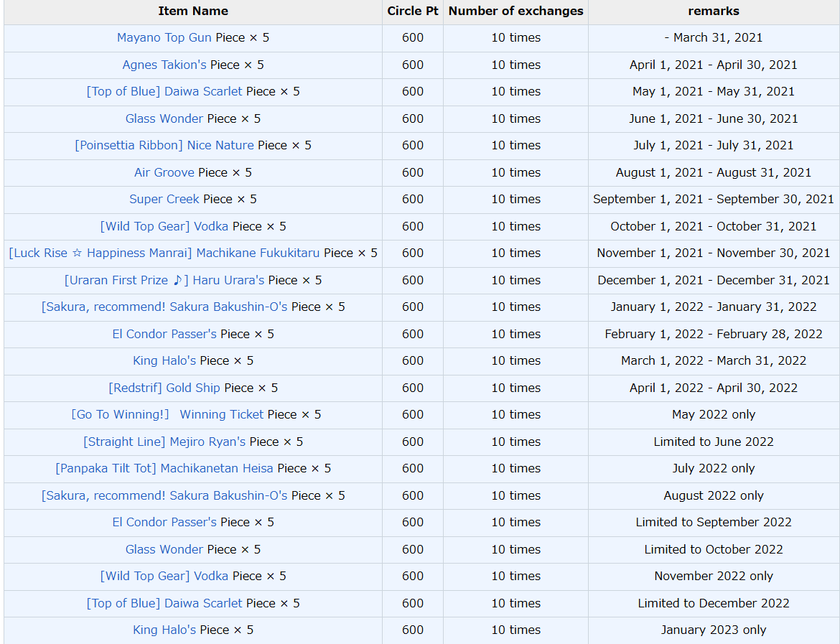The height and width of the screenshot is (644, 840).
Task: Select the 'Item Name' column header
Action: (x=193, y=11)
